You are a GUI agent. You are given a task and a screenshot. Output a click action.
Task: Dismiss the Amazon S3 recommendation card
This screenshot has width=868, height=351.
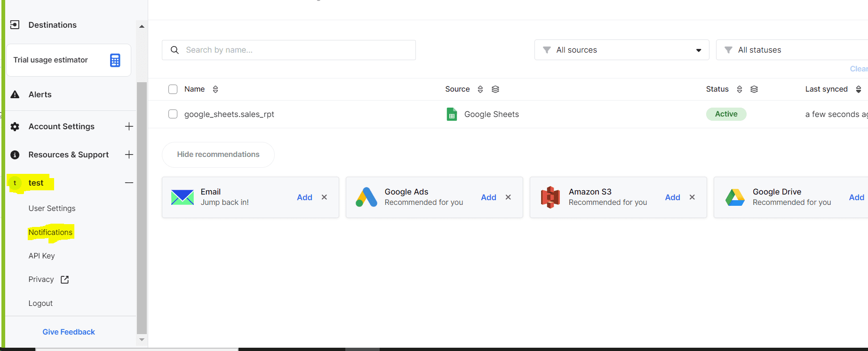point(692,197)
